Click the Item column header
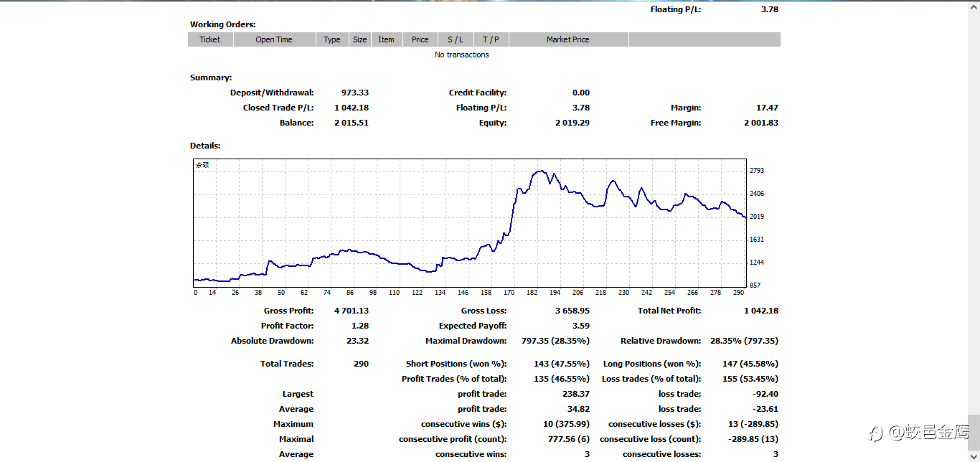The height and width of the screenshot is (462, 980). click(x=387, y=39)
